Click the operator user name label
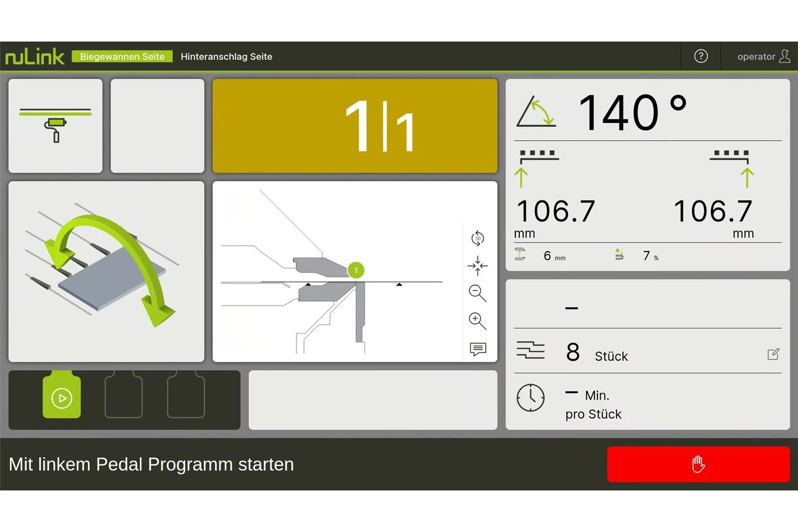Viewport: 798px width, 532px height. (756, 57)
